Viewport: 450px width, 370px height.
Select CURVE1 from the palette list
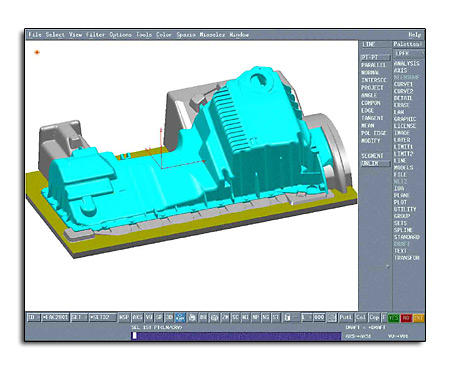pyautogui.click(x=403, y=84)
